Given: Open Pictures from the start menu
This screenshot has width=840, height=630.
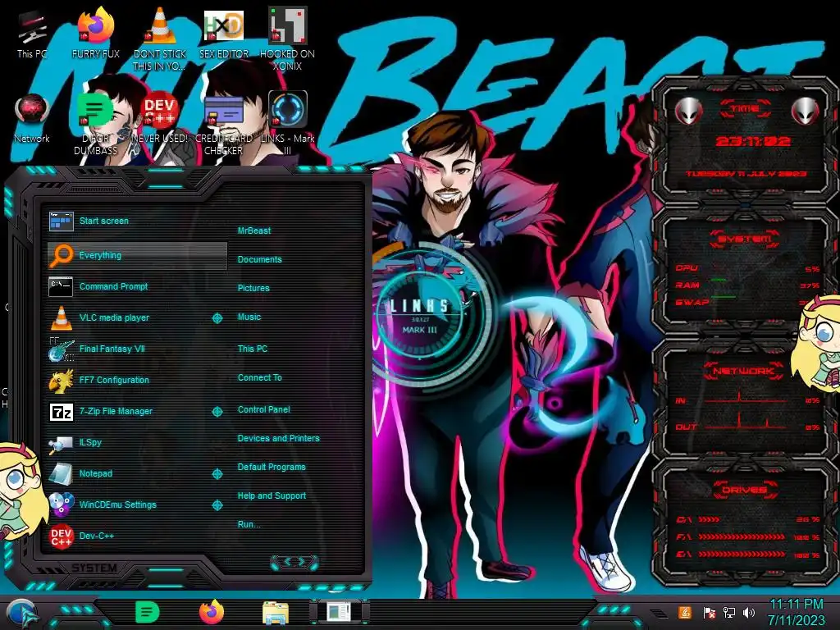Looking at the screenshot, I should [x=253, y=288].
